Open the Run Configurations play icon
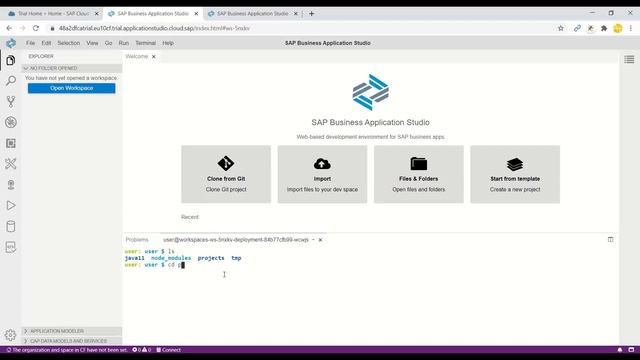 [11, 205]
